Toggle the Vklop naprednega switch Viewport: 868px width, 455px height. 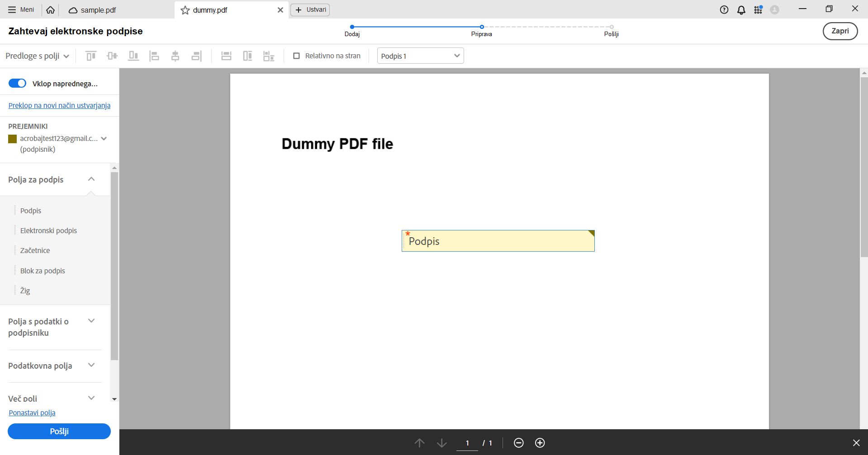point(18,84)
